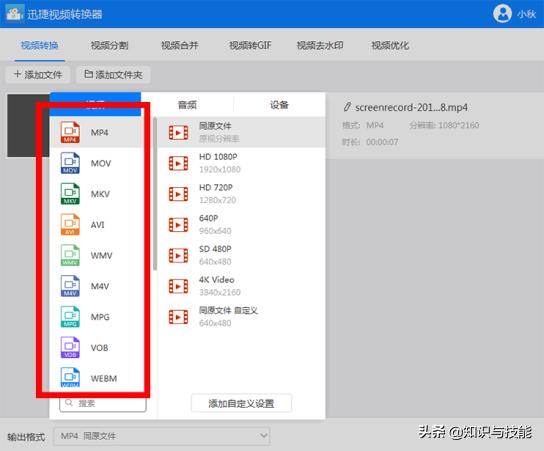Click the 添加自定义设置 button
Screen dimensions: 544x451
point(241,403)
